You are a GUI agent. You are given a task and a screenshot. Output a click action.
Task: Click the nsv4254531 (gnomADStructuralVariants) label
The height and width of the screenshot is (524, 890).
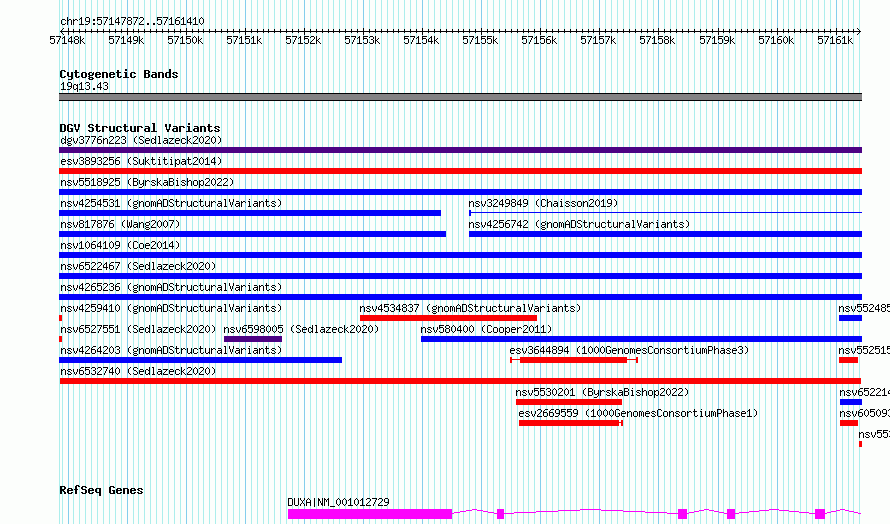[x=171, y=203]
